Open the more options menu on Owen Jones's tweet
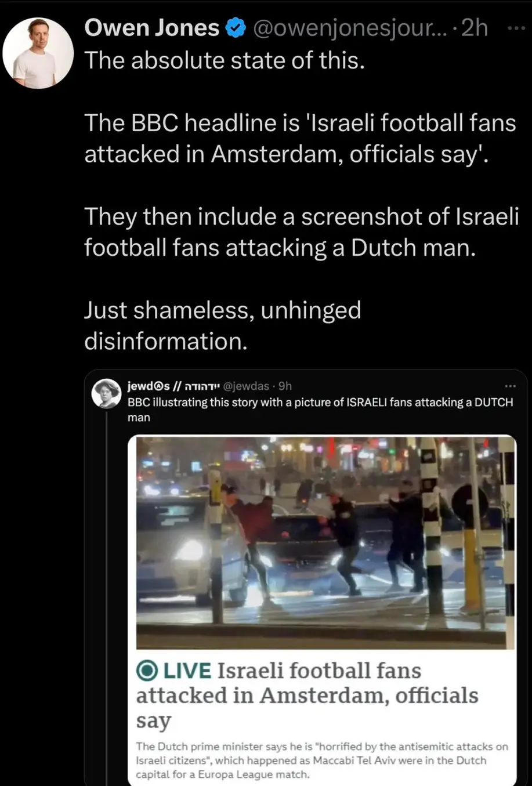This screenshot has width=532, height=786. click(515, 28)
